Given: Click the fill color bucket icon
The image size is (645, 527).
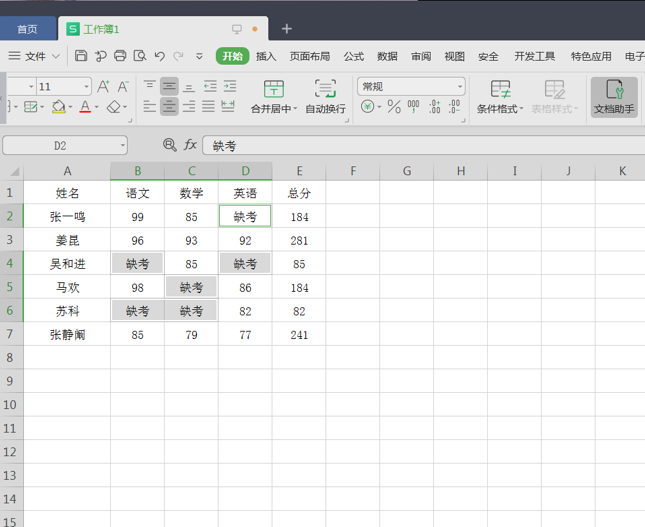Looking at the screenshot, I should pyautogui.click(x=58, y=107).
